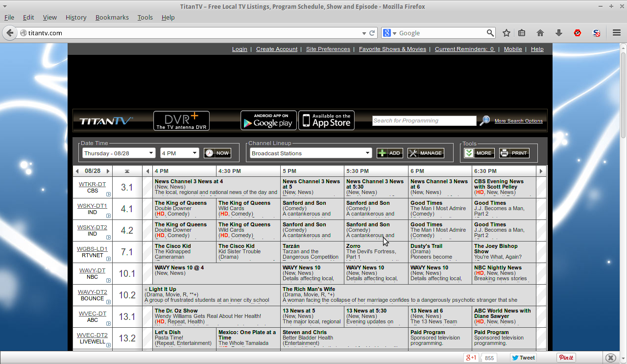
Task: Open the time dropdown showing 4 PM
Action: click(x=179, y=153)
